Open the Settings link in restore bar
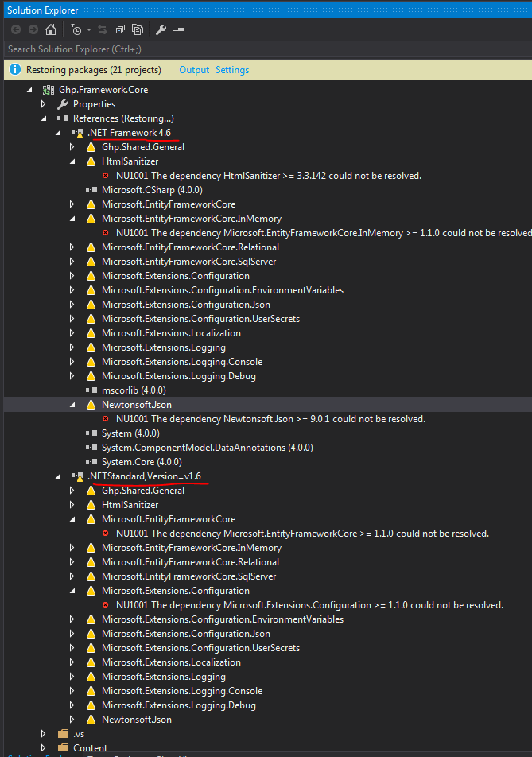The image size is (532, 757). coord(232,70)
